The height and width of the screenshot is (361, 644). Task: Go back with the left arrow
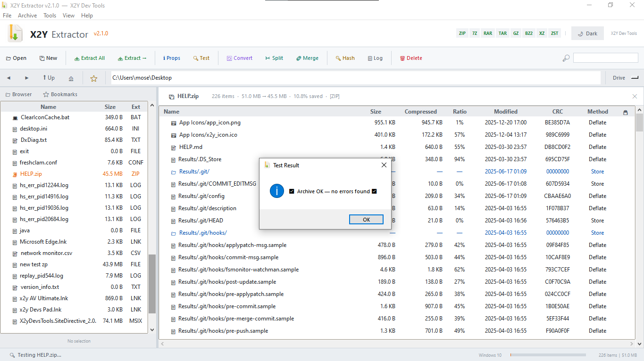(8, 78)
